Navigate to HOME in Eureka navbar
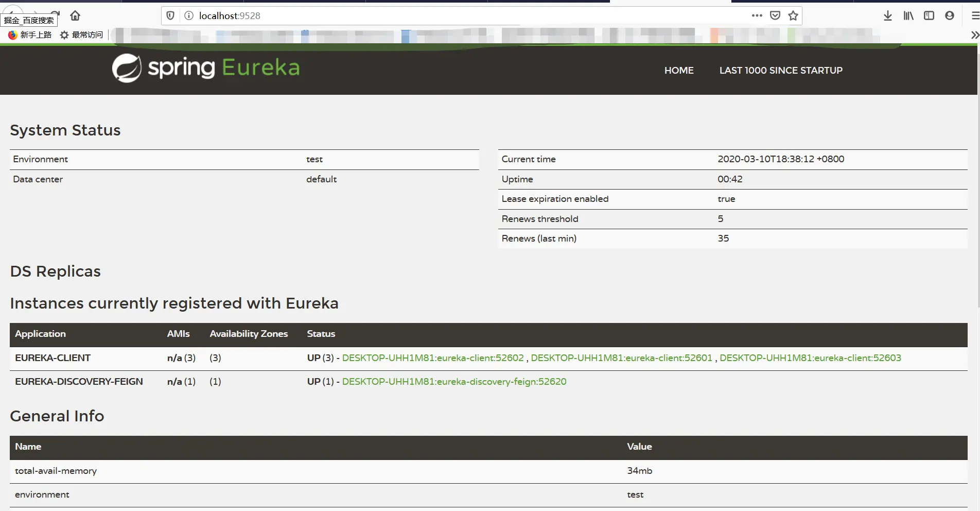 point(679,71)
